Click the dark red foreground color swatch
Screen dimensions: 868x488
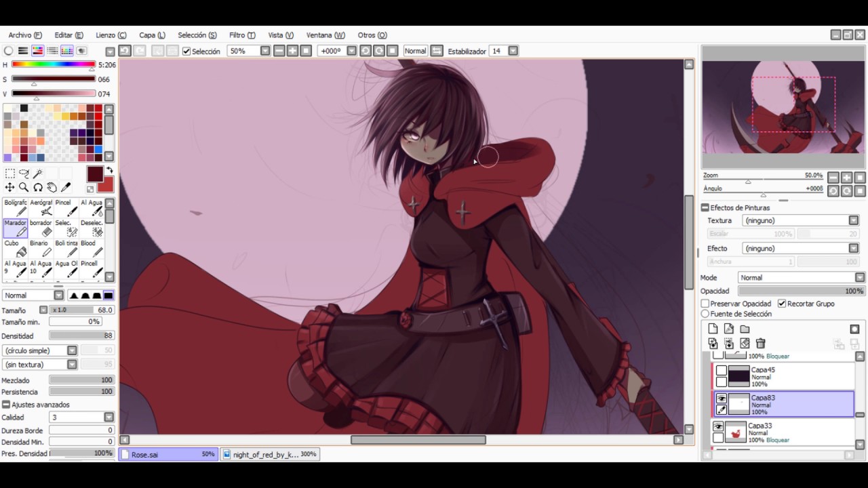[95, 174]
